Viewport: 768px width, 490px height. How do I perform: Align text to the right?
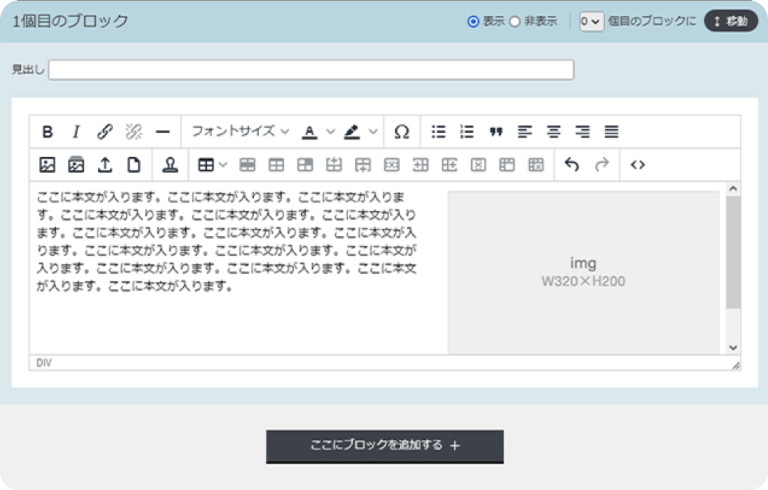[x=582, y=131]
